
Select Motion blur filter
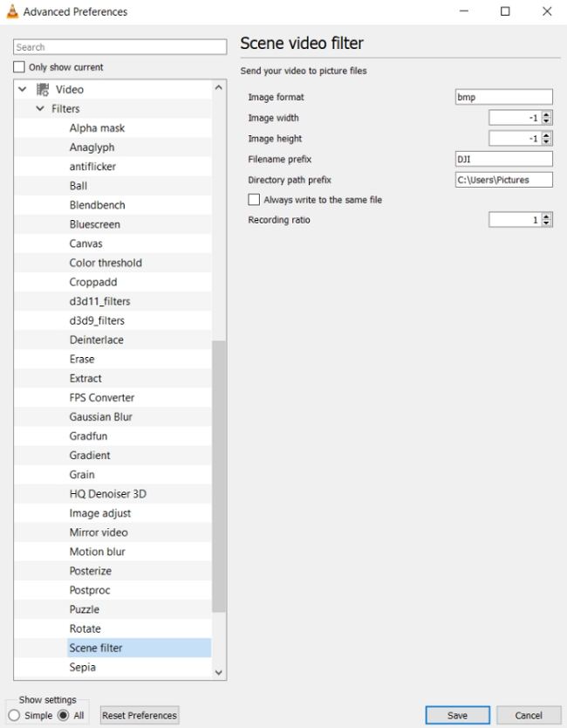97,552
